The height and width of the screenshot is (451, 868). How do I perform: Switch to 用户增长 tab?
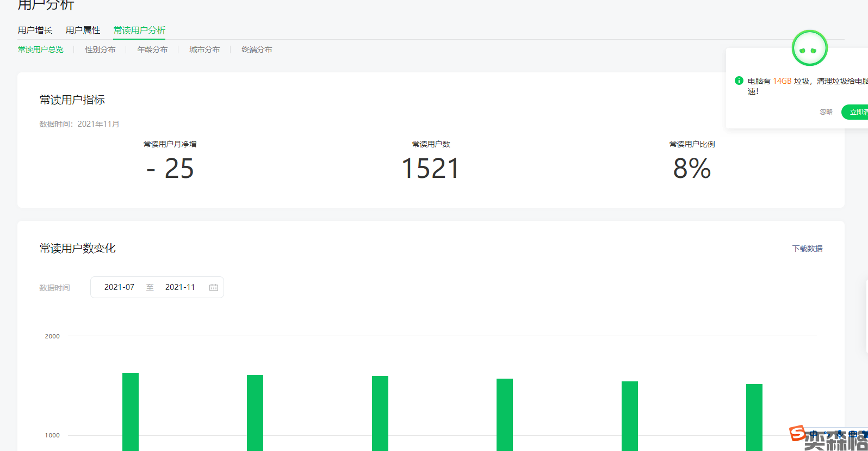pyautogui.click(x=35, y=30)
